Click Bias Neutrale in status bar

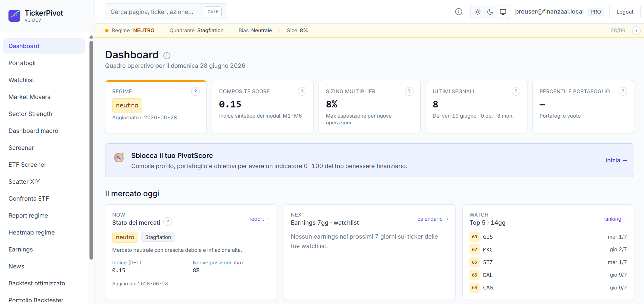point(255,31)
